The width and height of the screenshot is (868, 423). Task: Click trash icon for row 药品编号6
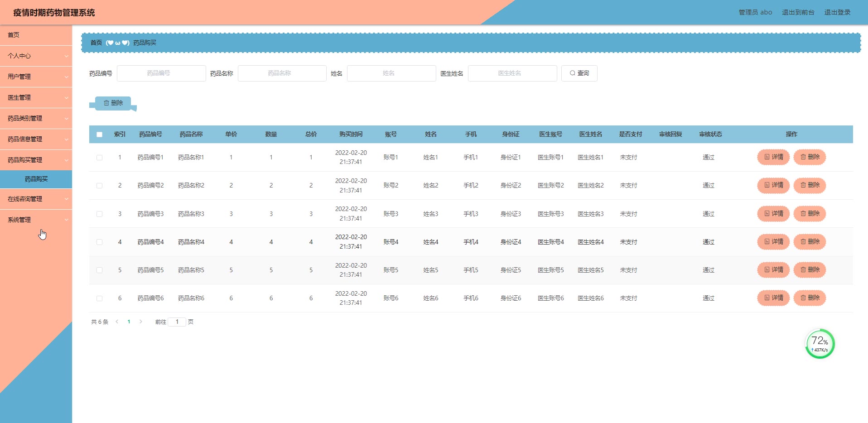pyautogui.click(x=803, y=298)
